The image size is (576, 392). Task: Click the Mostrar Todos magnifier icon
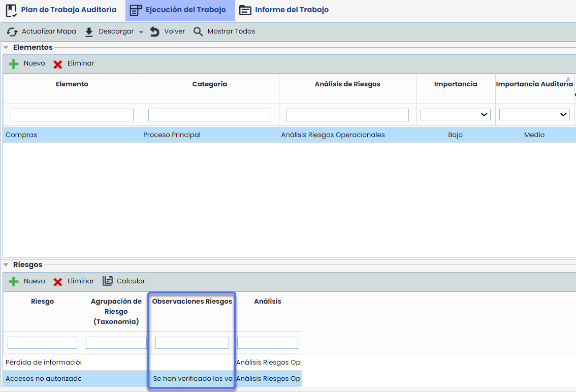pos(198,31)
